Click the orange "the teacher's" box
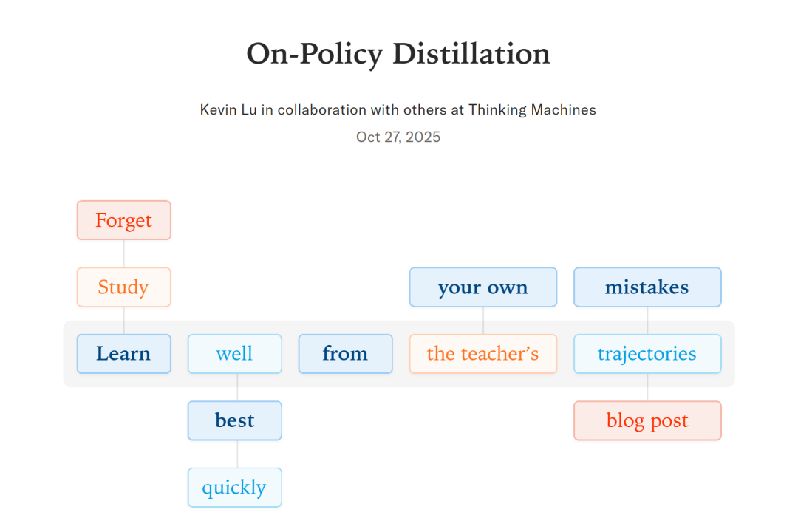Viewport: 798px width, 532px height. coord(483,354)
